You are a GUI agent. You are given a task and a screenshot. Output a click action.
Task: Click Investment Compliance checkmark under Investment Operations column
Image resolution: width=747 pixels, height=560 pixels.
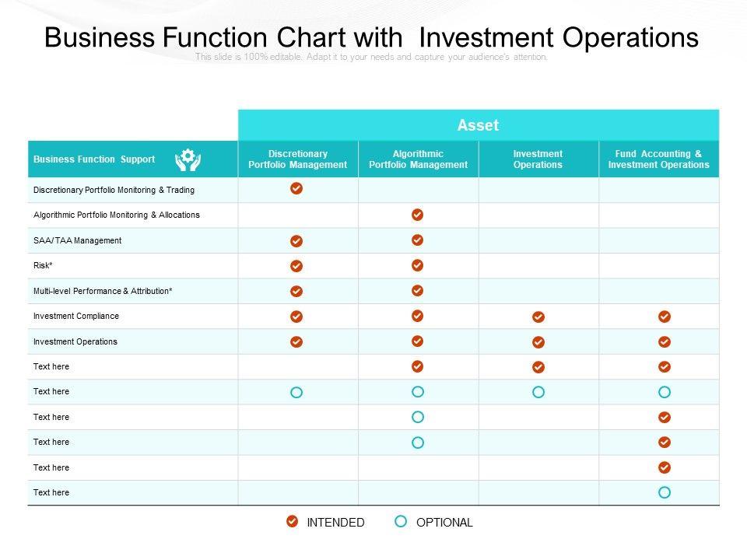[538, 317]
